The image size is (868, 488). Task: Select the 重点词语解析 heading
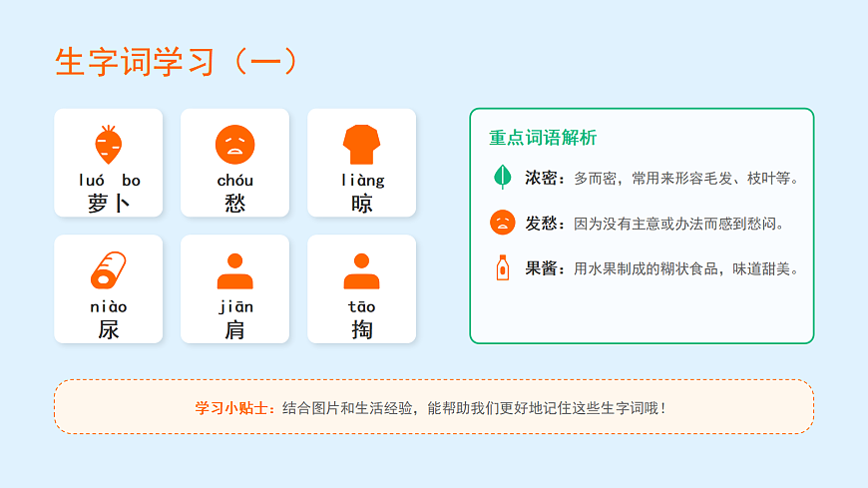coord(543,138)
